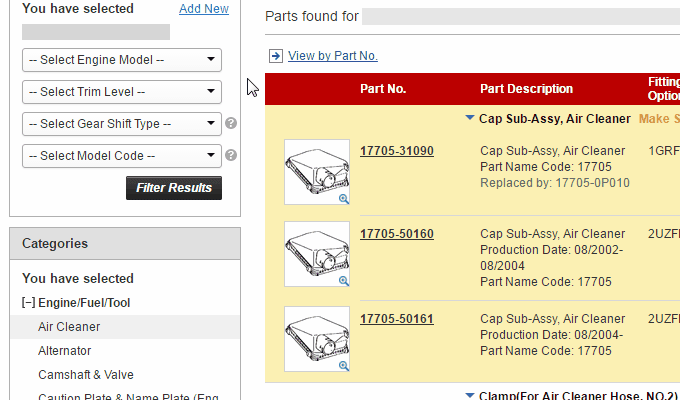
Task: Select Camshaft & Valve category
Action: (85, 375)
